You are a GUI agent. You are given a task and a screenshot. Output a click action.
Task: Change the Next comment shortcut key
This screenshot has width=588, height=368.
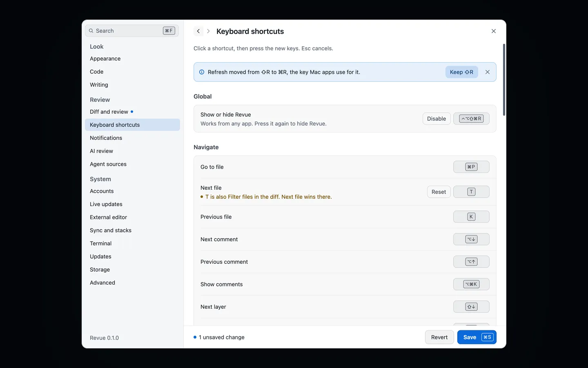click(471, 239)
